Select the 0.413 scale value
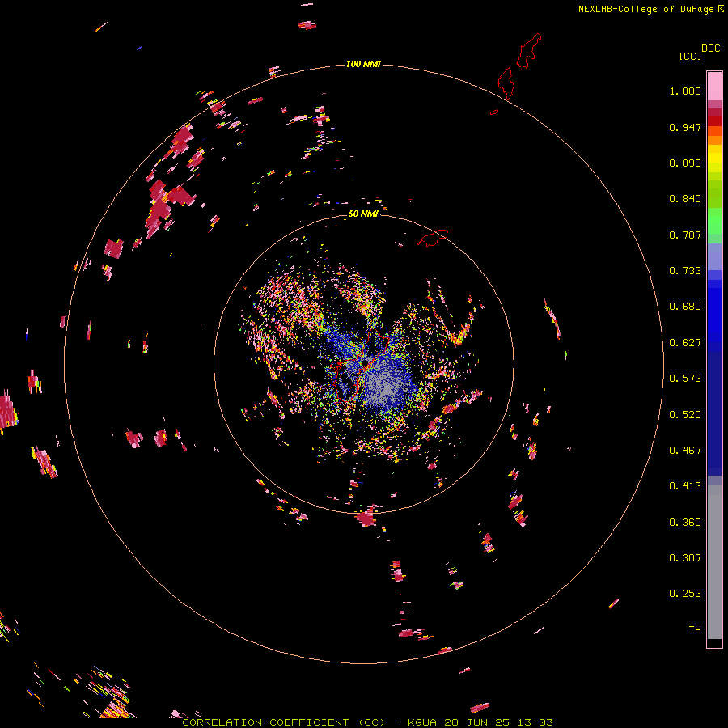This screenshot has width=728, height=728. click(685, 486)
